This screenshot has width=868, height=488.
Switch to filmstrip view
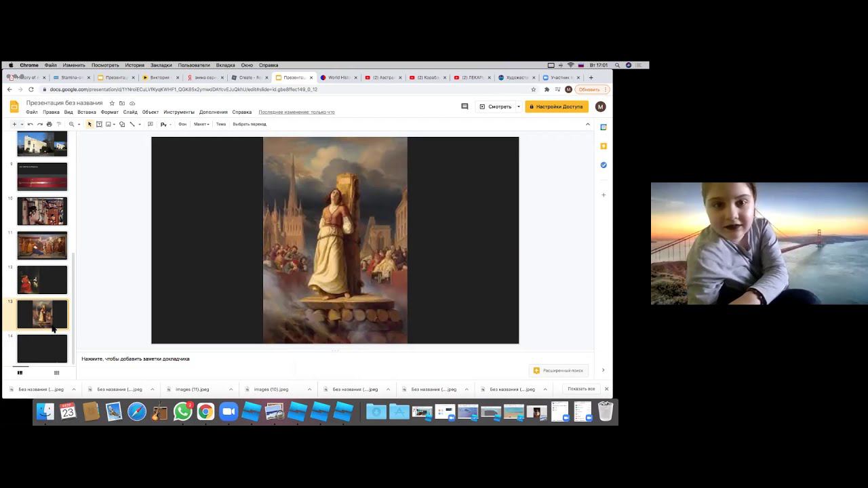click(x=20, y=372)
